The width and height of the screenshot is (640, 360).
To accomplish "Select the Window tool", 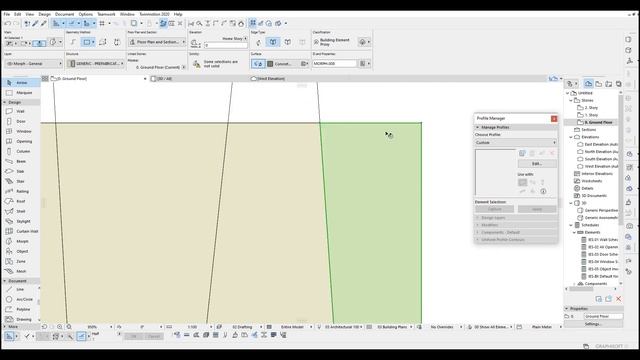I will pyautogui.click(x=21, y=131).
